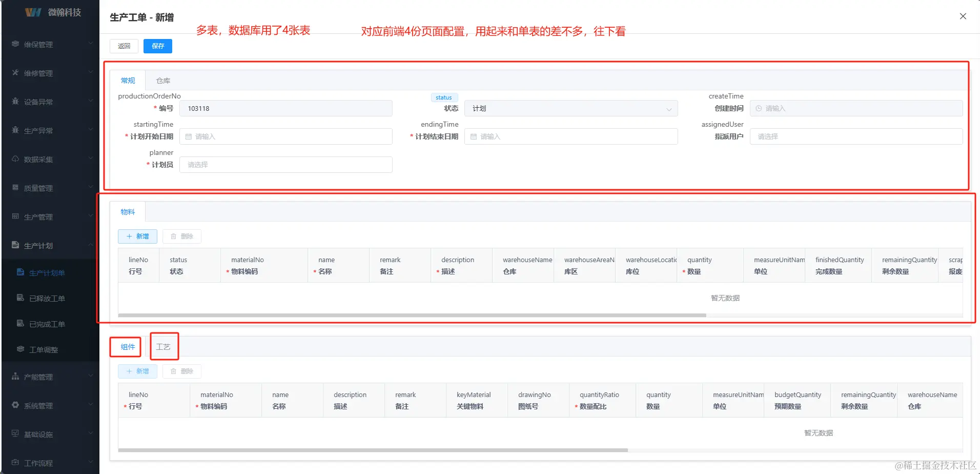Viewport: 980px width, 474px height.
Task: Click the 生产异常 sidebar icon
Action: [15, 130]
